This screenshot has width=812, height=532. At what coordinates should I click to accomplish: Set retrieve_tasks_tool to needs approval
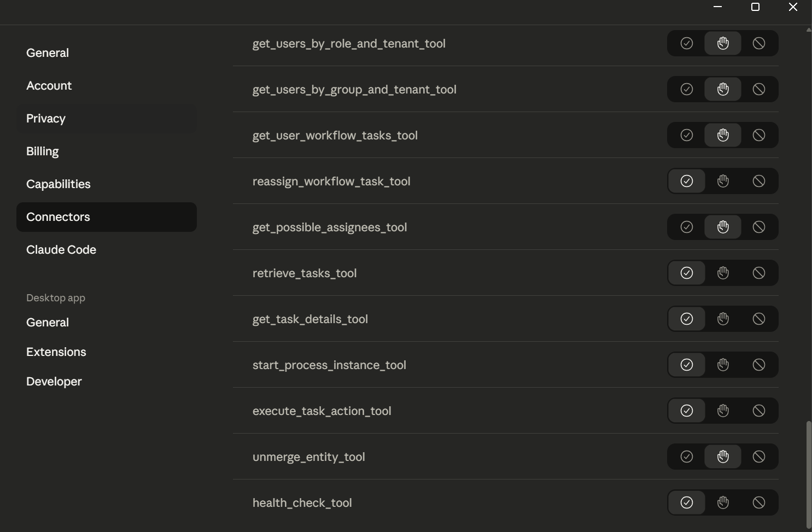coord(723,273)
